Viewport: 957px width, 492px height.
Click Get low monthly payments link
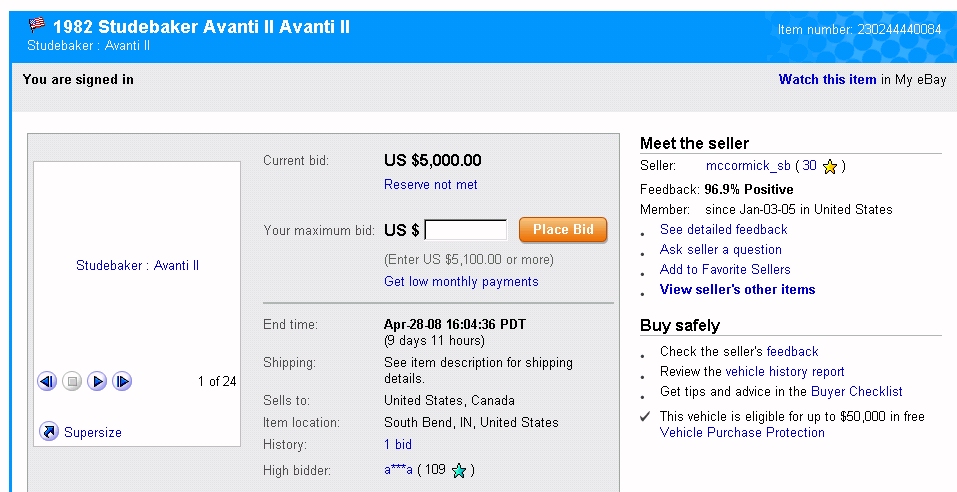coord(461,282)
